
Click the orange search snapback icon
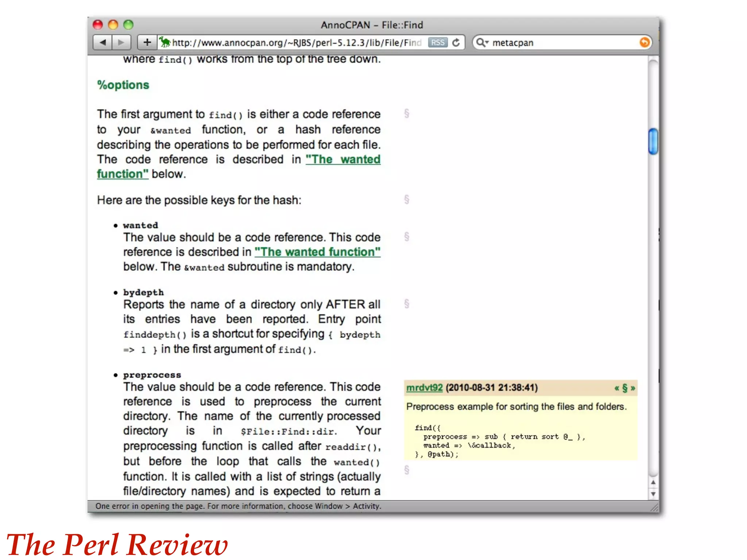coord(645,43)
